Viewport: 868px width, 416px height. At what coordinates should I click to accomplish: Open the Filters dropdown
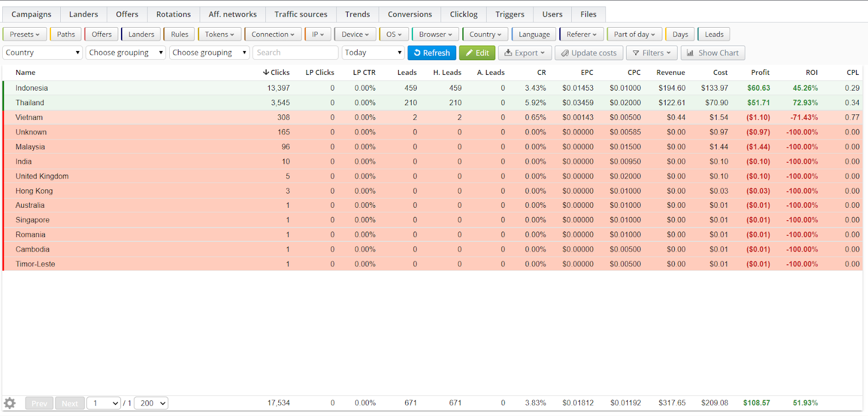coord(652,53)
